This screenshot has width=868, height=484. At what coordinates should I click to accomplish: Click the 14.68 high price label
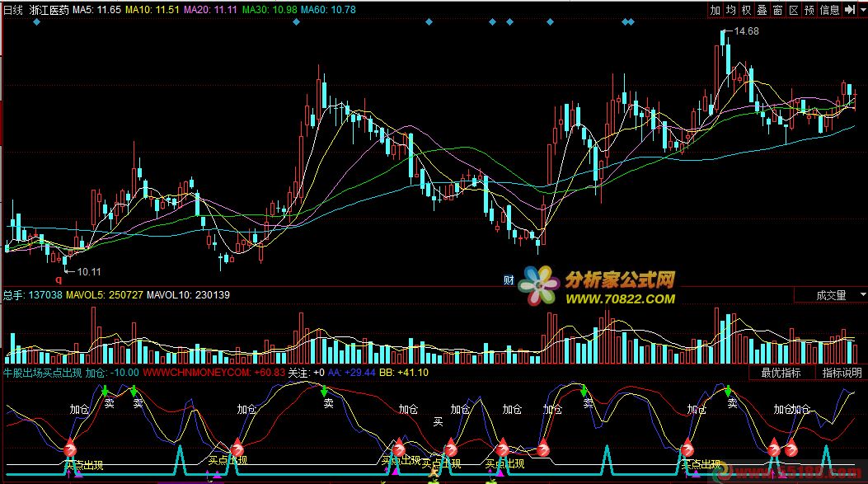[745, 31]
